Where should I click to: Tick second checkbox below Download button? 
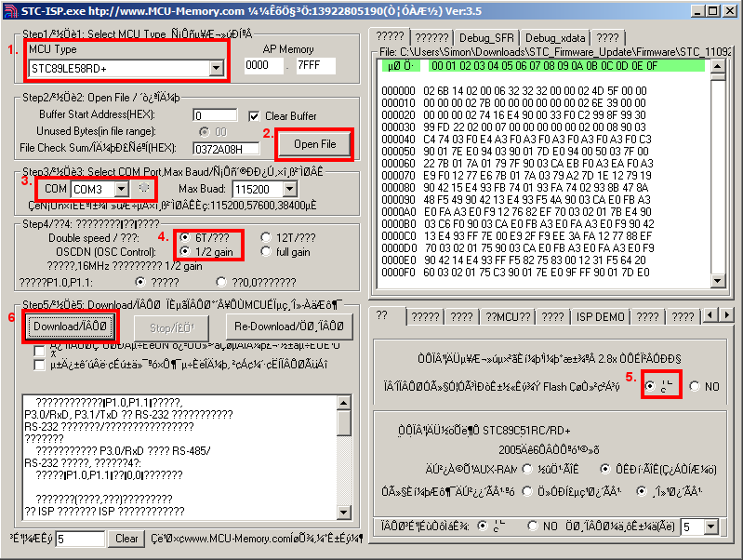point(40,365)
